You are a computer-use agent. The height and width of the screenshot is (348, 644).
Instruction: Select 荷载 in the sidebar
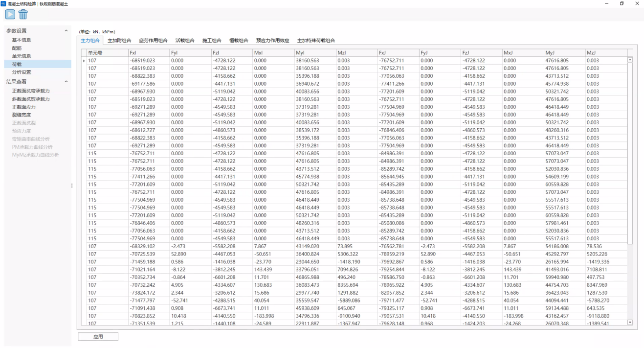38,64
